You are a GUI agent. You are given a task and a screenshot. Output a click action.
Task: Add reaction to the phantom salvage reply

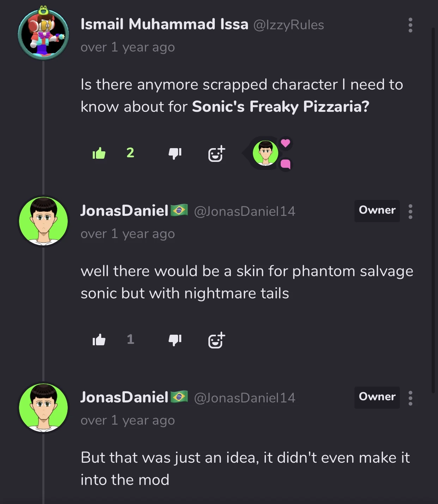(x=216, y=340)
